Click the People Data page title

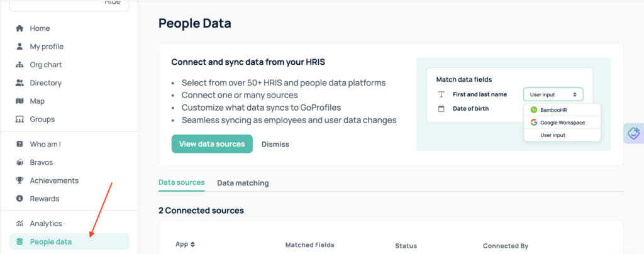coord(195,23)
